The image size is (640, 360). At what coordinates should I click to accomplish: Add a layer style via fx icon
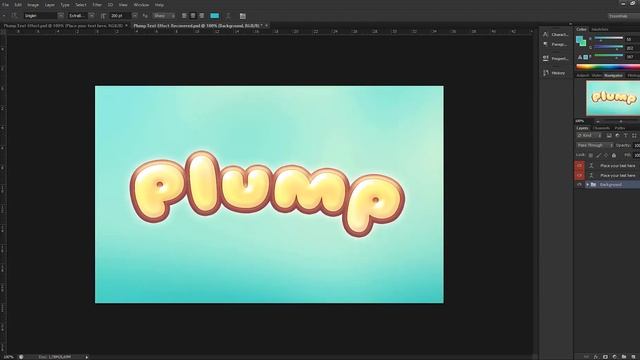pyautogui.click(x=596, y=357)
